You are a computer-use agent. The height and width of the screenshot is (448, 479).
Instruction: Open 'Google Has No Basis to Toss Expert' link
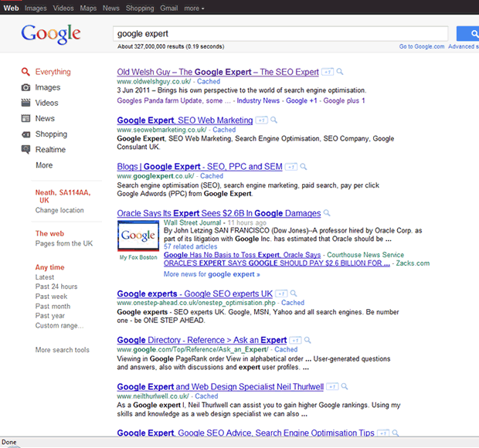click(243, 255)
